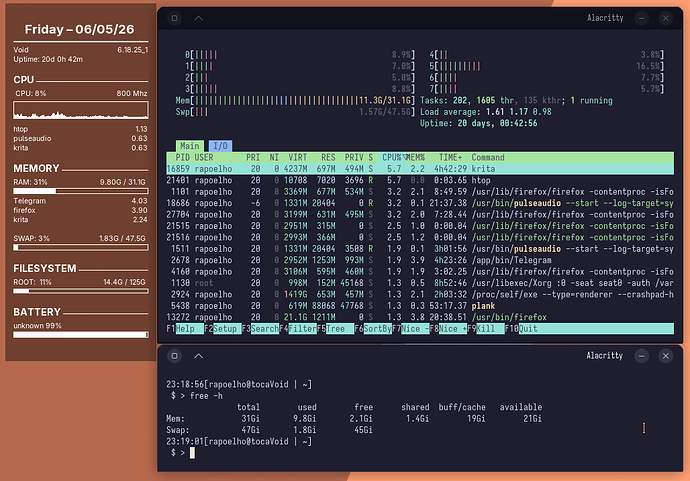Sort by the PID column header
Screen dimensions: 690x481
183,158
